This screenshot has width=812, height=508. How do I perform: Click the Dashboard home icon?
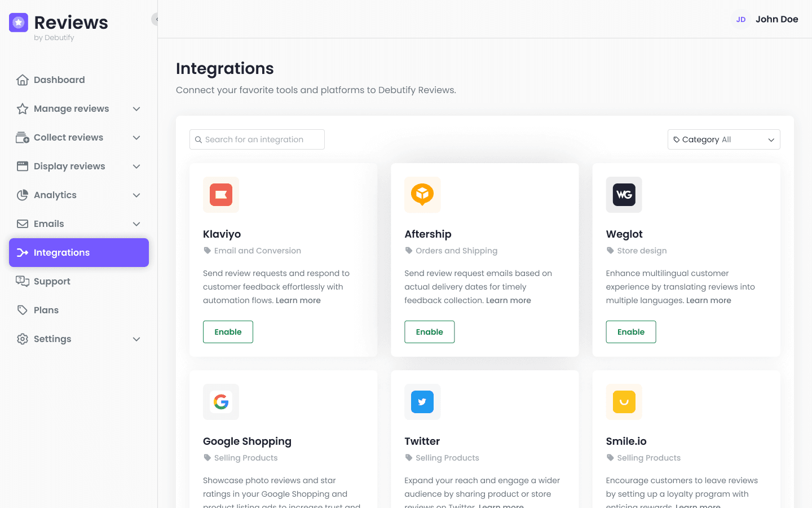(x=23, y=80)
